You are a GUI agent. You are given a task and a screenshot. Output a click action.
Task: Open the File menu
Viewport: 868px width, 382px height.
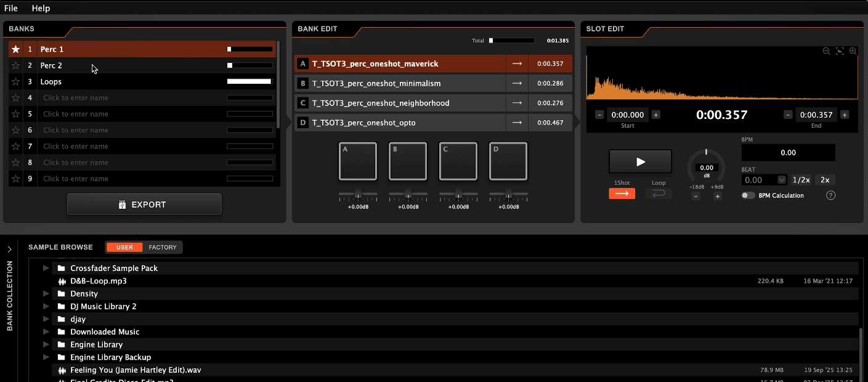[x=10, y=8]
